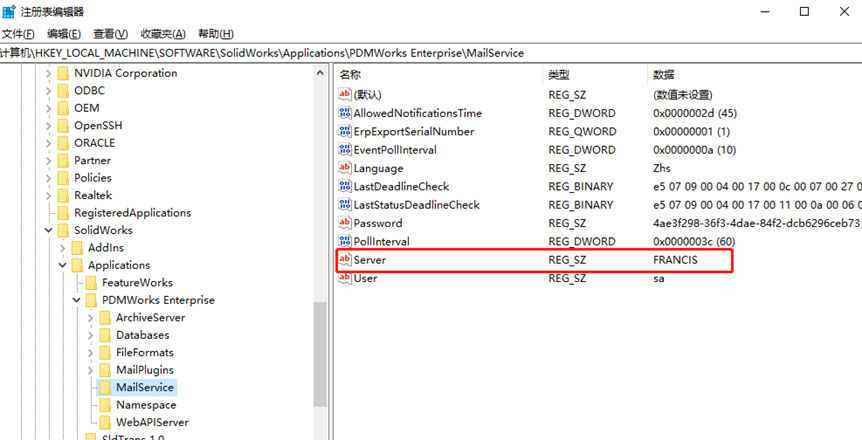Open the 收藏夹(A) menu
Image resolution: width=862 pixels, height=440 pixels.
(x=161, y=34)
